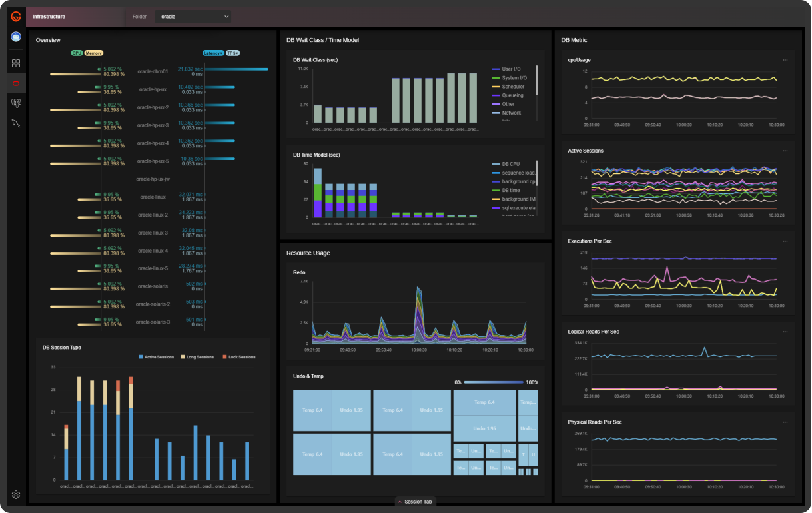Viewport: 812px width, 513px height.
Task: Toggle Long Sessions legend in DB Session Type
Action: coord(197,357)
